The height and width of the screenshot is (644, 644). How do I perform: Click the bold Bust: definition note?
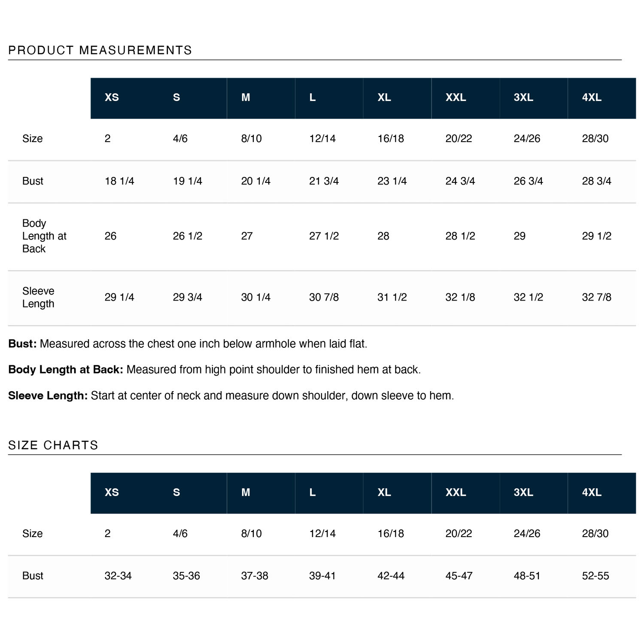pyautogui.click(x=23, y=344)
